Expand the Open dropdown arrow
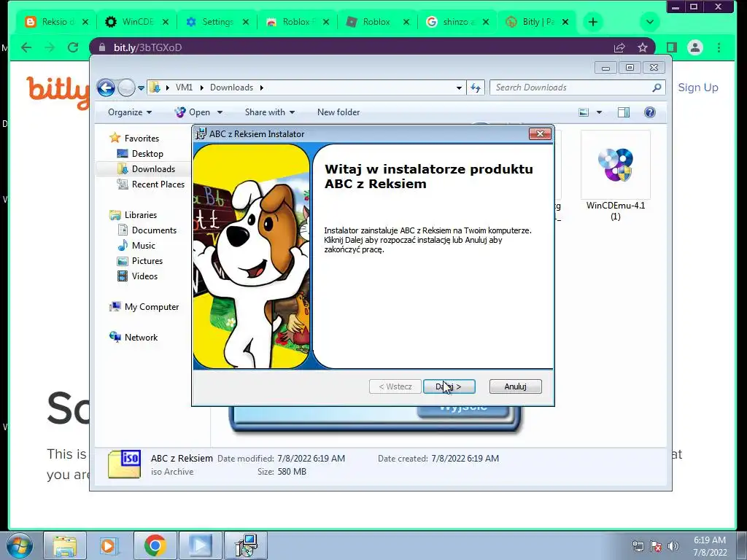This screenshot has width=747, height=560. click(220, 112)
